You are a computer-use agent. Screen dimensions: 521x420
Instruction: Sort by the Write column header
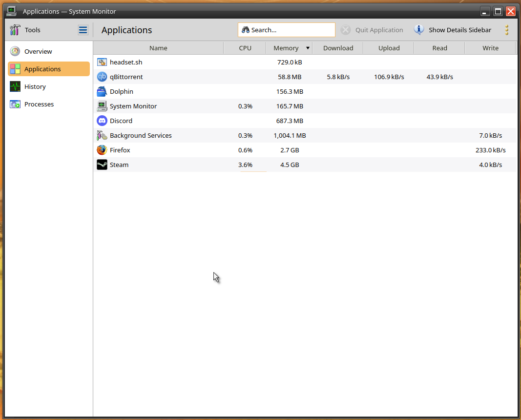tap(490, 48)
